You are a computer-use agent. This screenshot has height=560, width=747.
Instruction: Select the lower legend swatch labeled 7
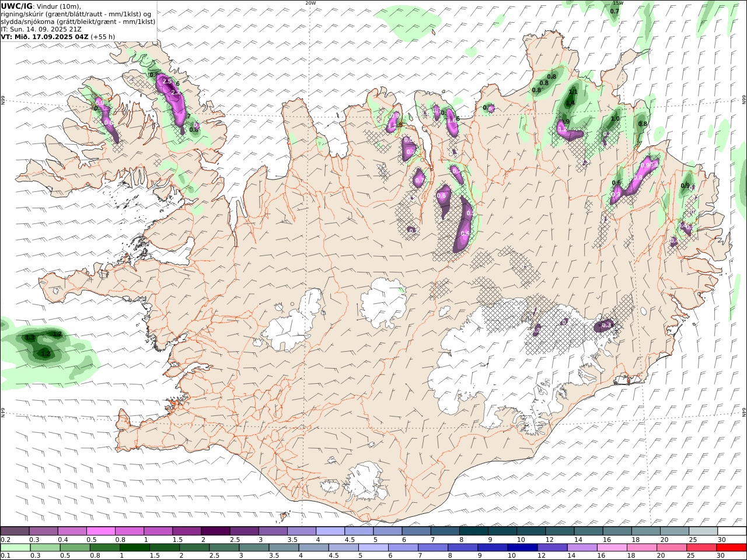coord(433,547)
